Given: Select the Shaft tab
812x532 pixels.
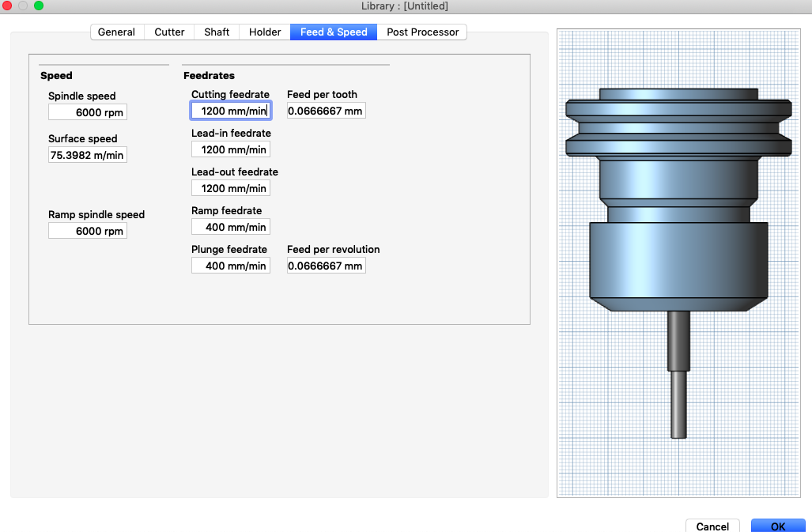Looking at the screenshot, I should pos(217,32).
